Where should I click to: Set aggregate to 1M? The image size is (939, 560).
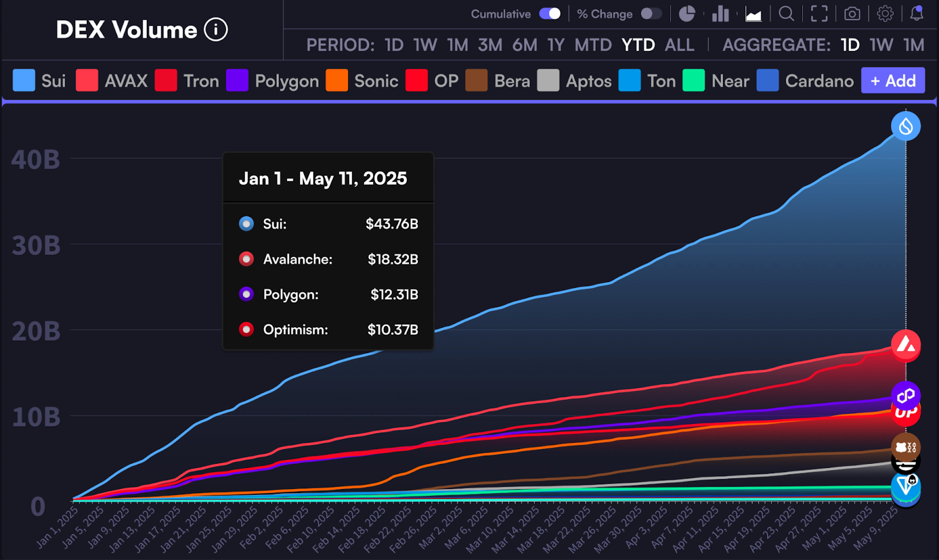pos(914,45)
